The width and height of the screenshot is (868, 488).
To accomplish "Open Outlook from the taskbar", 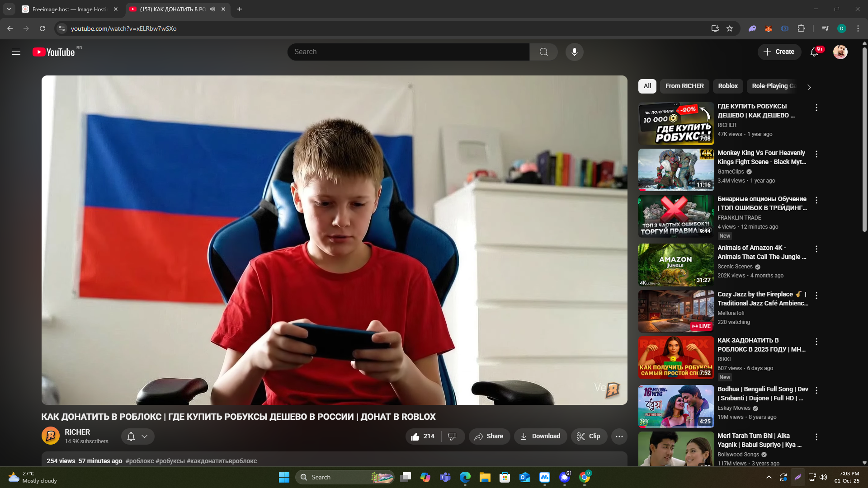I will click(525, 477).
